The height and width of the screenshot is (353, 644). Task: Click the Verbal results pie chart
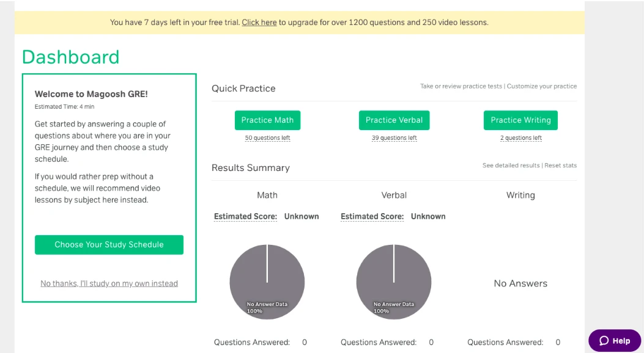393,282
